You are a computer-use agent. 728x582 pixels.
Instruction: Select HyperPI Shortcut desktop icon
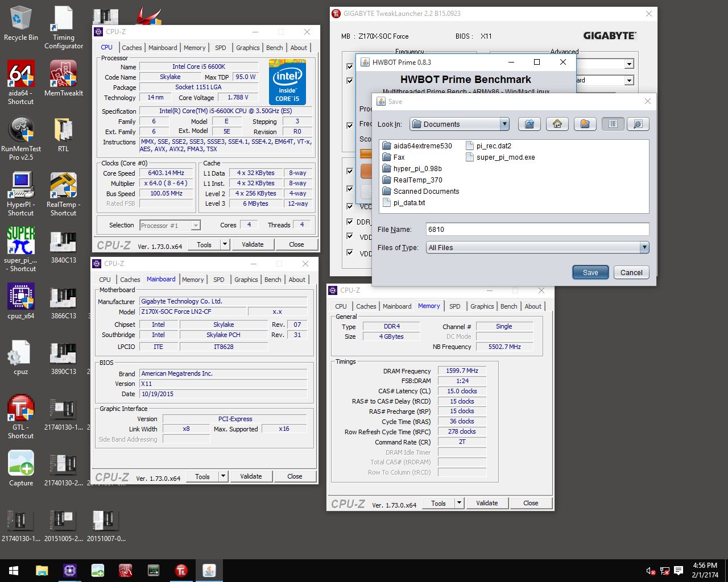coord(21,194)
